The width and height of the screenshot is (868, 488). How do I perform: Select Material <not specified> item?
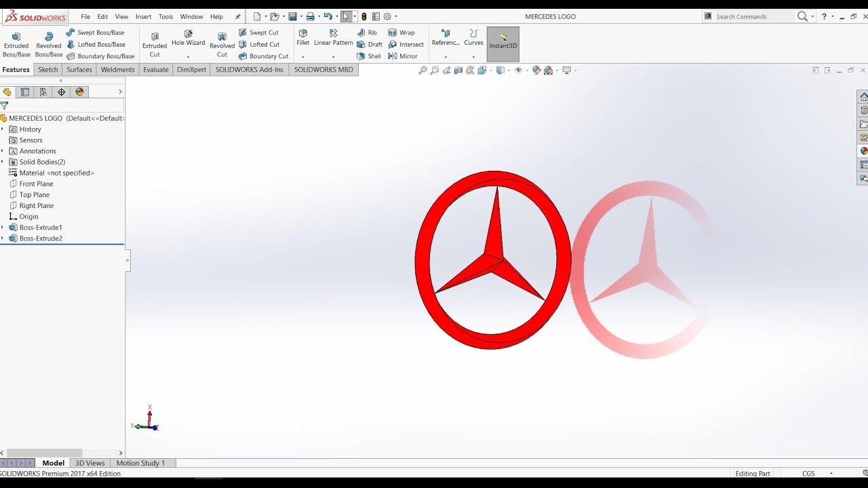tap(52, 173)
